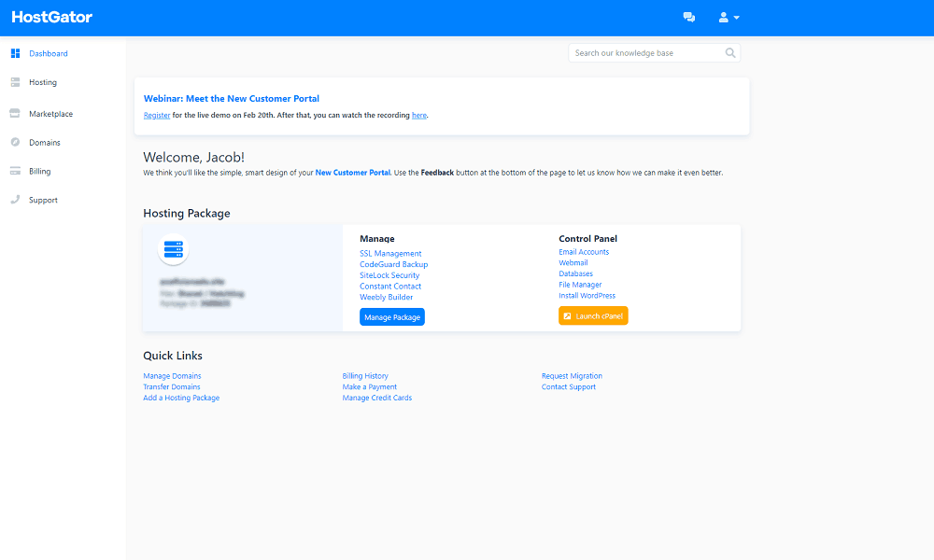Expand the account menu dropdown arrow
The image size is (934, 560).
[737, 18]
